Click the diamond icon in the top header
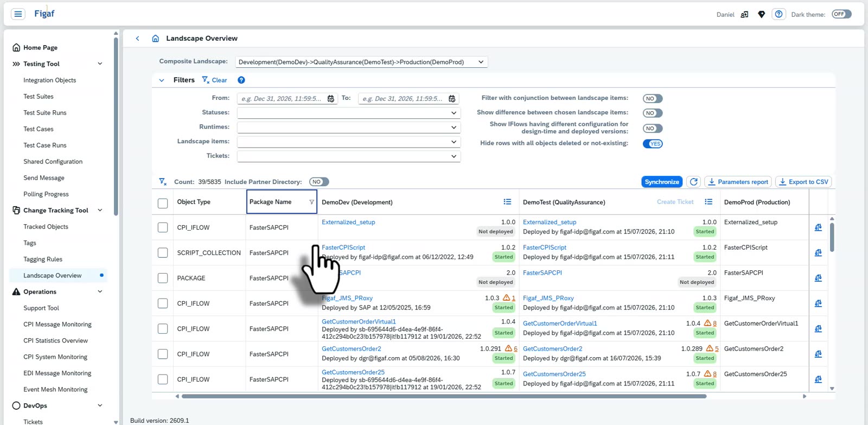The image size is (868, 425). coord(761,15)
